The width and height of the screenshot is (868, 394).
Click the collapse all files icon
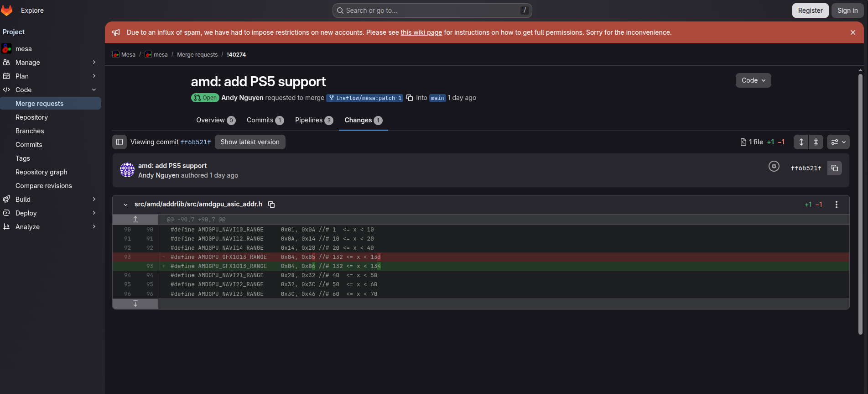click(816, 142)
